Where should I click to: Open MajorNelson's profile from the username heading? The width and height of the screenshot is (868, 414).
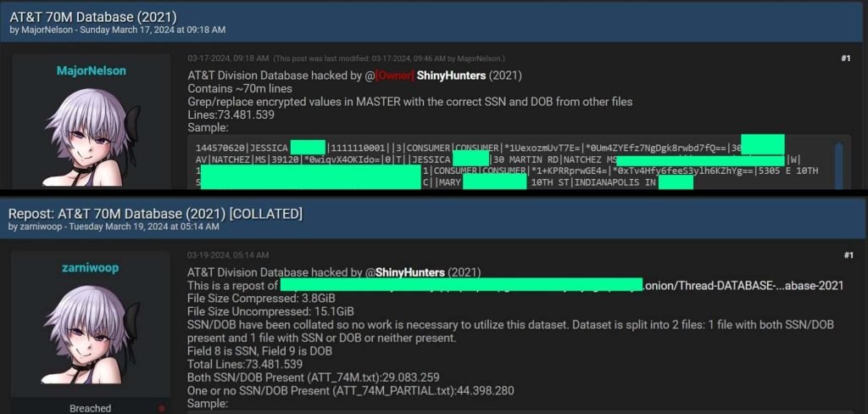[x=91, y=71]
